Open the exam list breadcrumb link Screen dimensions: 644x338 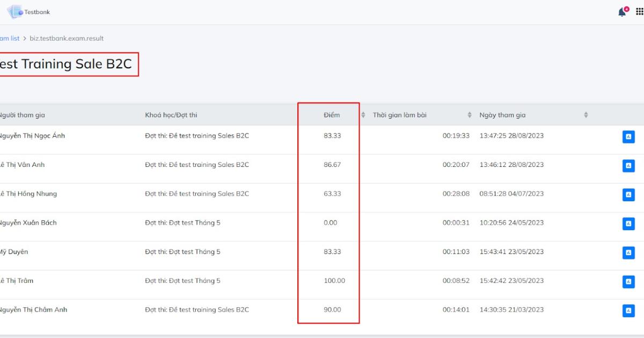point(9,38)
